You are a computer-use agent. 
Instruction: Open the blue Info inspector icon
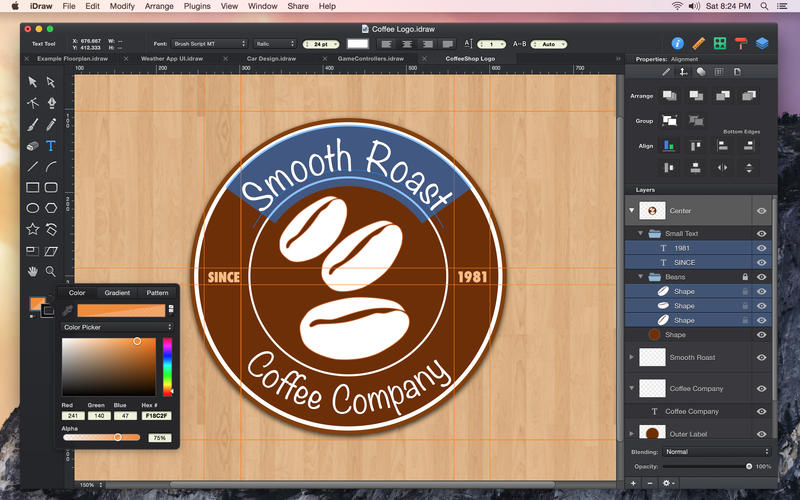click(677, 43)
